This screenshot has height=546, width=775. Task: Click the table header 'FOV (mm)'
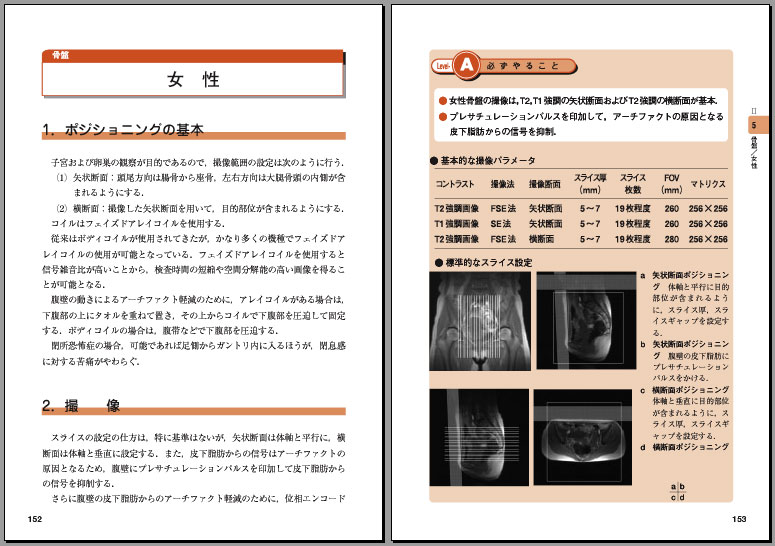click(x=672, y=183)
